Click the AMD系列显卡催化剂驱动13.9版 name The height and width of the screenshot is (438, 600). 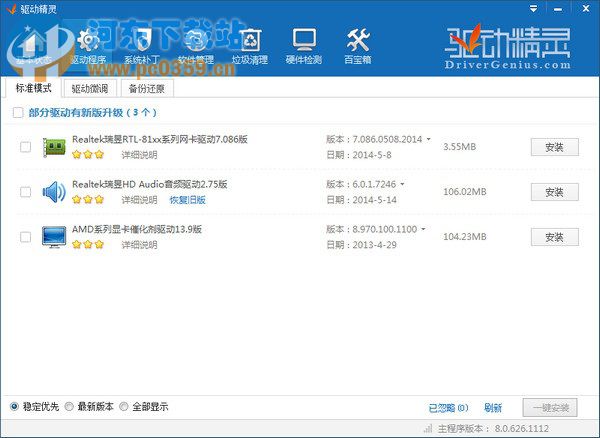click(x=137, y=229)
